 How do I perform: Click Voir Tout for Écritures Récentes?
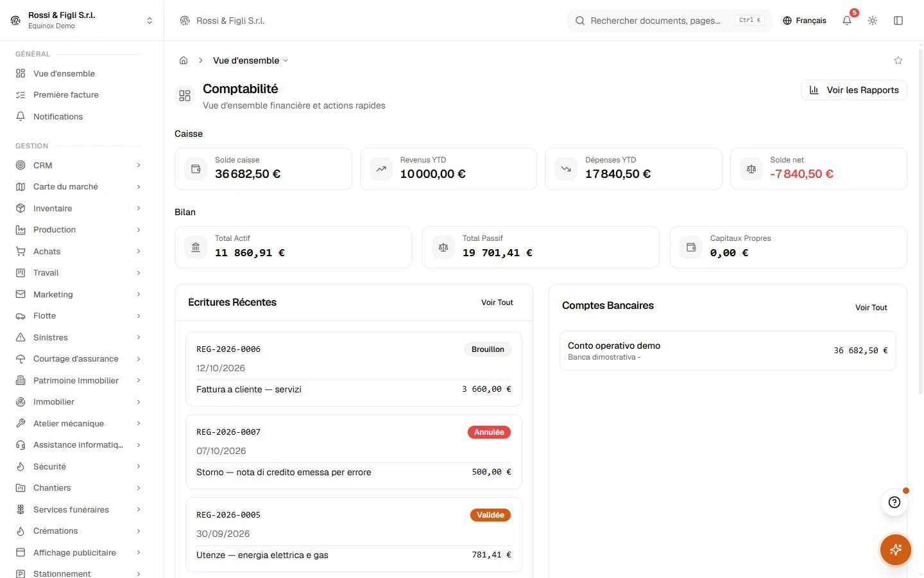point(497,302)
